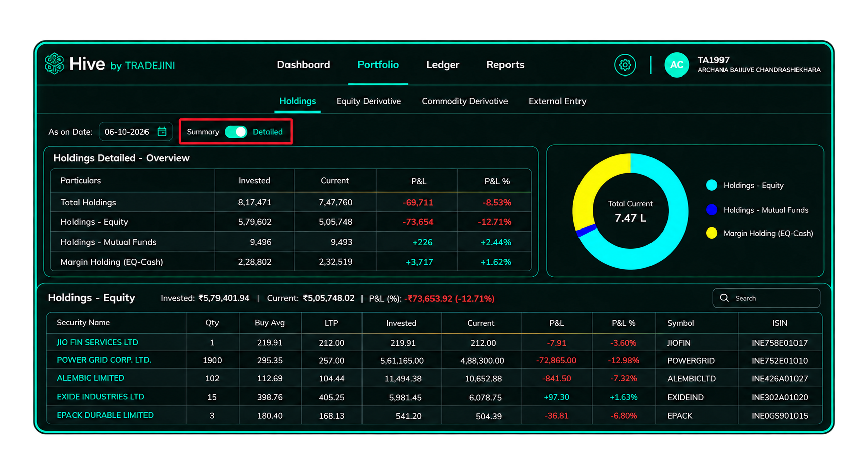
Task: Click the AC user avatar
Action: pyautogui.click(x=677, y=65)
